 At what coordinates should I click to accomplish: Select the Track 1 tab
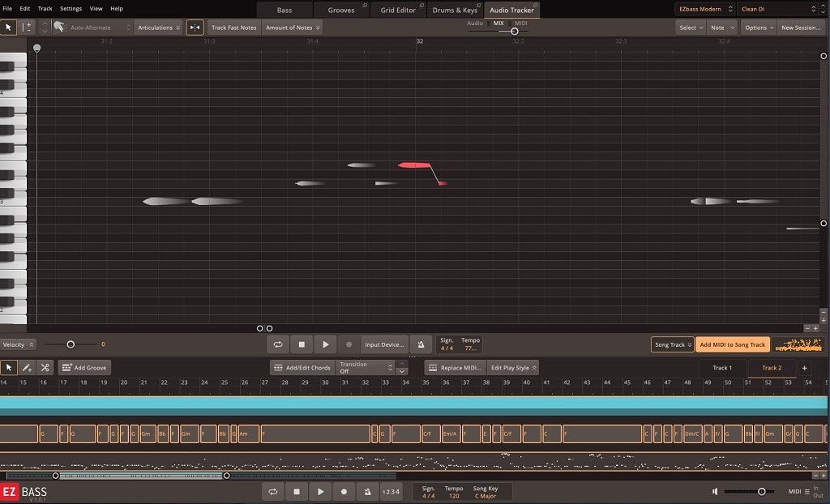click(722, 368)
